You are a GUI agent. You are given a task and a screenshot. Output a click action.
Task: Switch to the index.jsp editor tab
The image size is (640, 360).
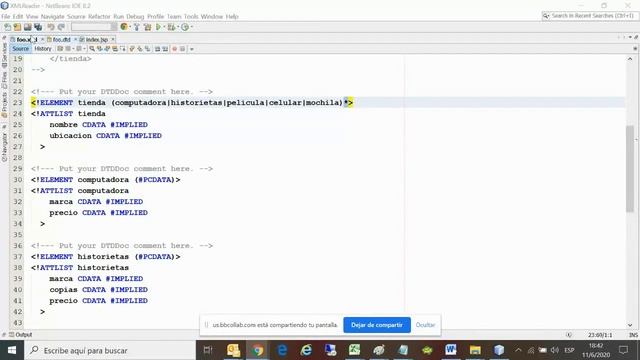click(x=96, y=40)
